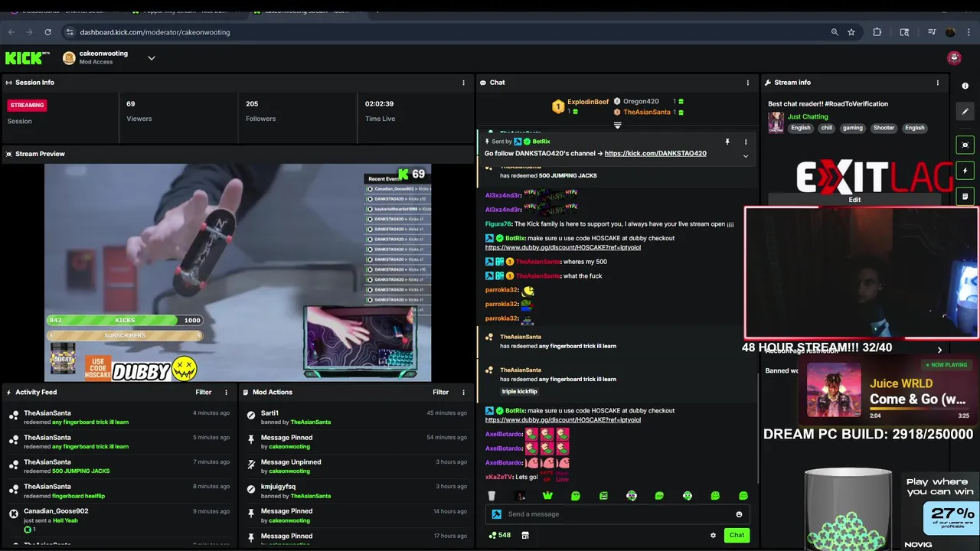Toggle the lightning bolt sidebar button

click(965, 171)
